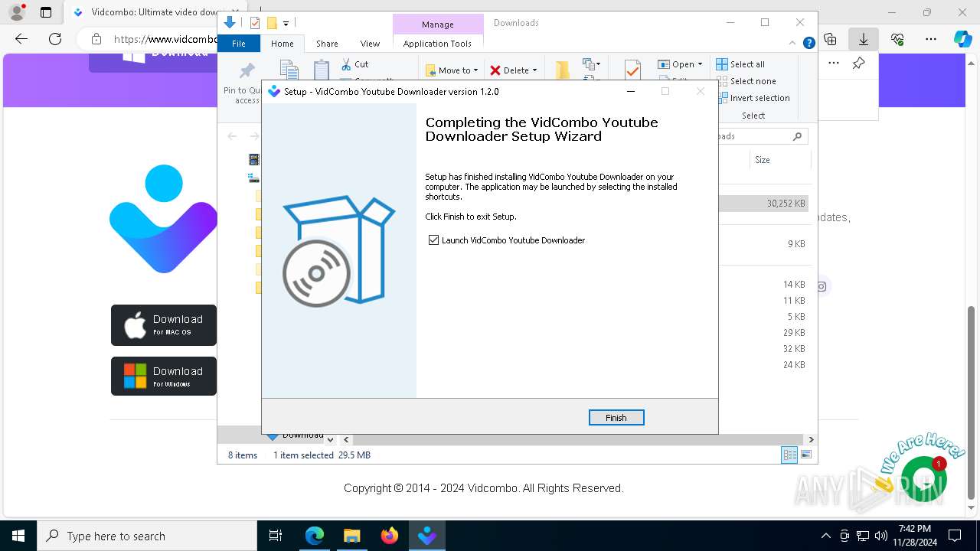
Task: Click the Cut scissors icon in Explorer
Action: point(346,64)
